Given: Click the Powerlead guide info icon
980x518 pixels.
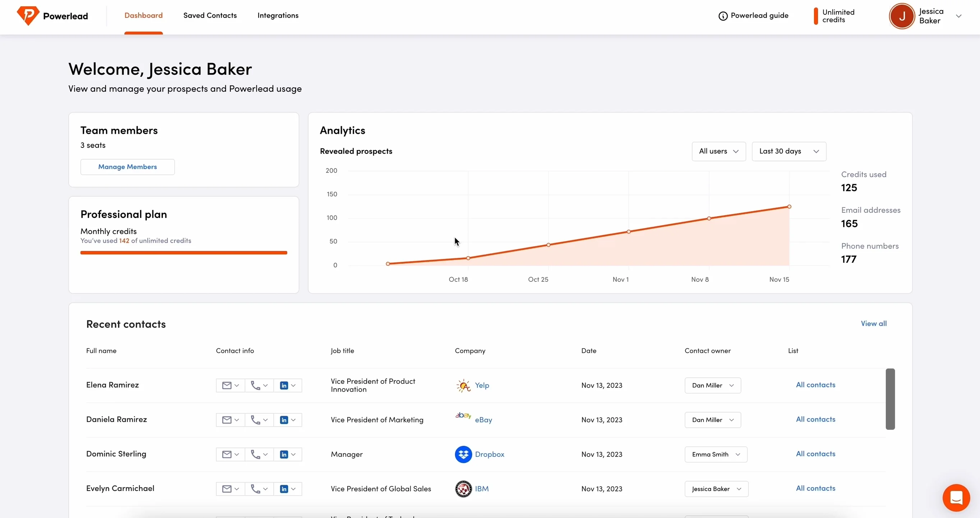Looking at the screenshot, I should 723,16.
